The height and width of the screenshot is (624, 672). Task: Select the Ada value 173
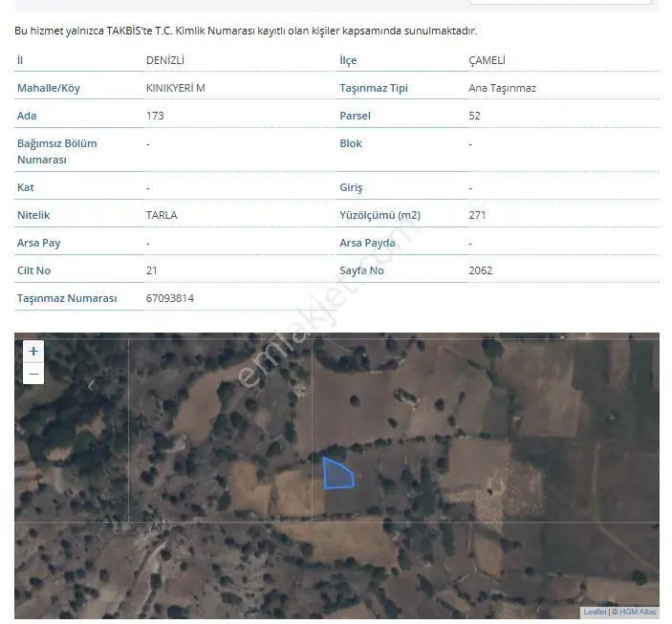[x=155, y=117]
